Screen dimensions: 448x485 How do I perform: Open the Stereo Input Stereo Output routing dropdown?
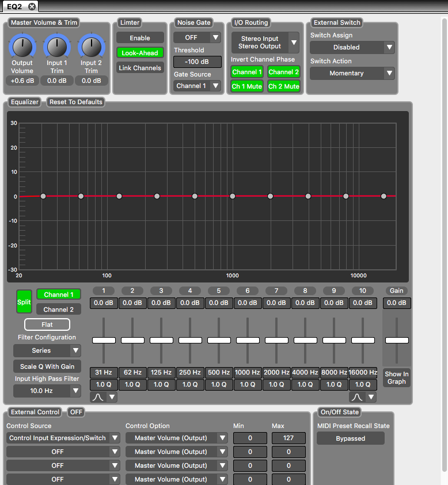(x=265, y=43)
